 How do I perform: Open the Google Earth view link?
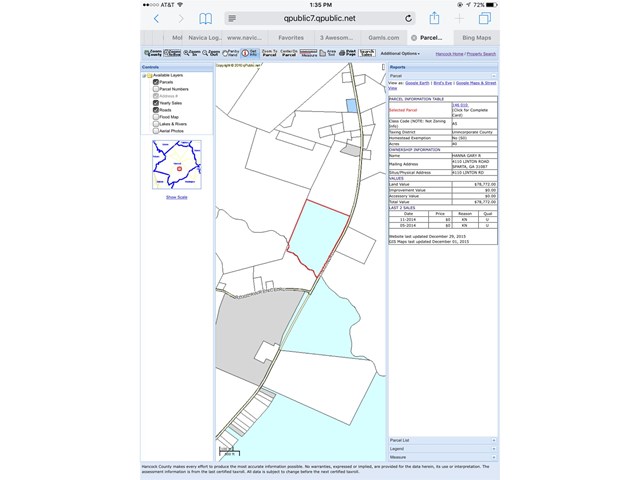pyautogui.click(x=417, y=83)
